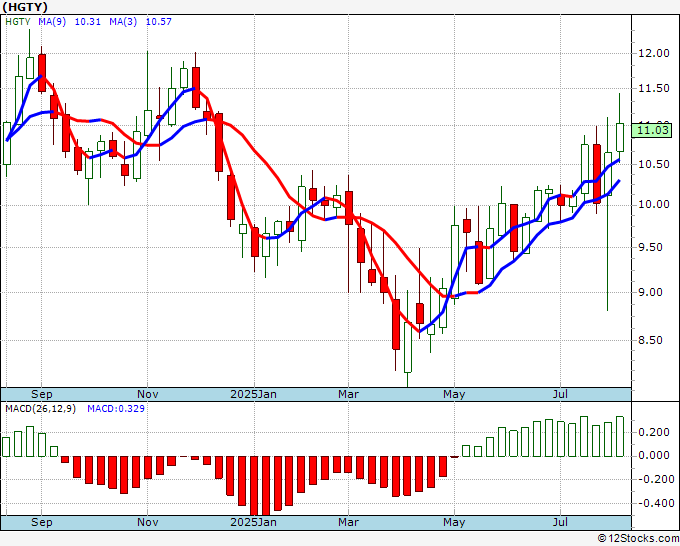
Task: Click the 10.50 price axis label
Action: pyautogui.click(x=654, y=164)
